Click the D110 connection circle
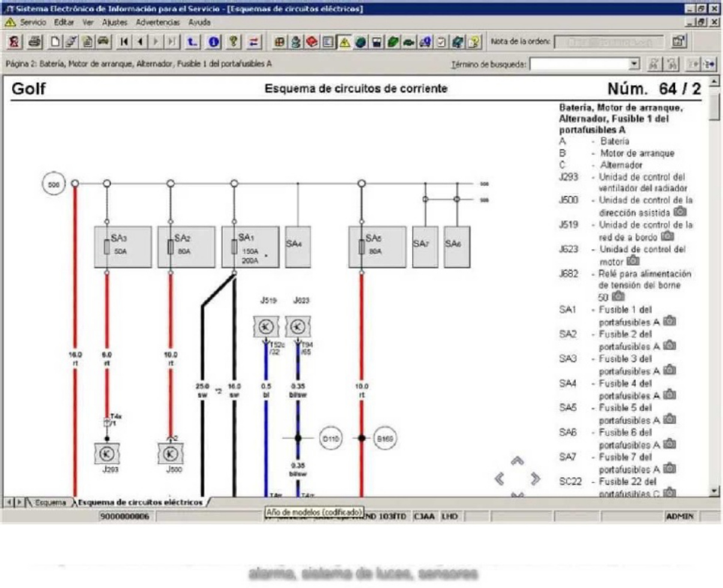This screenshot has height=588, width=723. (x=331, y=439)
